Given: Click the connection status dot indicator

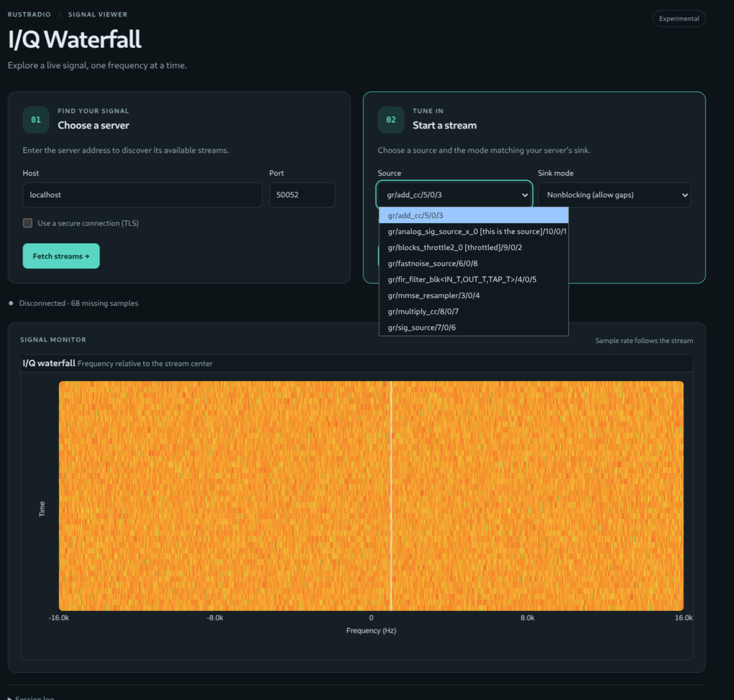Looking at the screenshot, I should (11, 303).
